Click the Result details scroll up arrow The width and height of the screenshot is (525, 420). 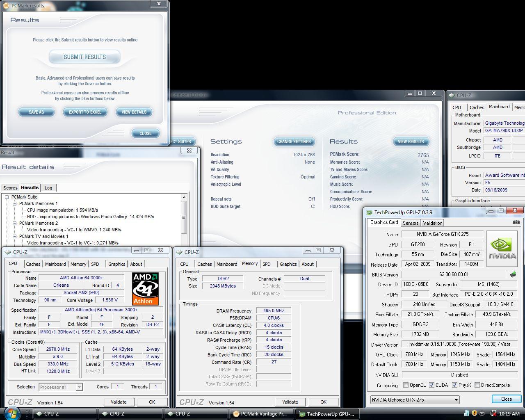(184, 197)
